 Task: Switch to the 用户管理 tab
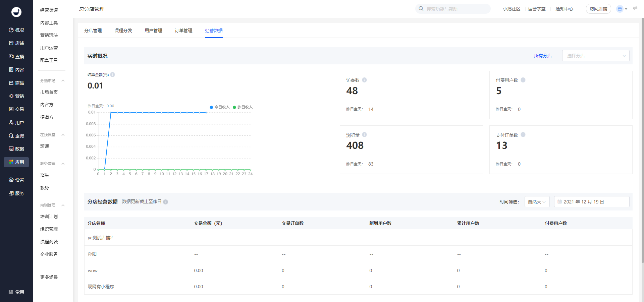click(153, 31)
